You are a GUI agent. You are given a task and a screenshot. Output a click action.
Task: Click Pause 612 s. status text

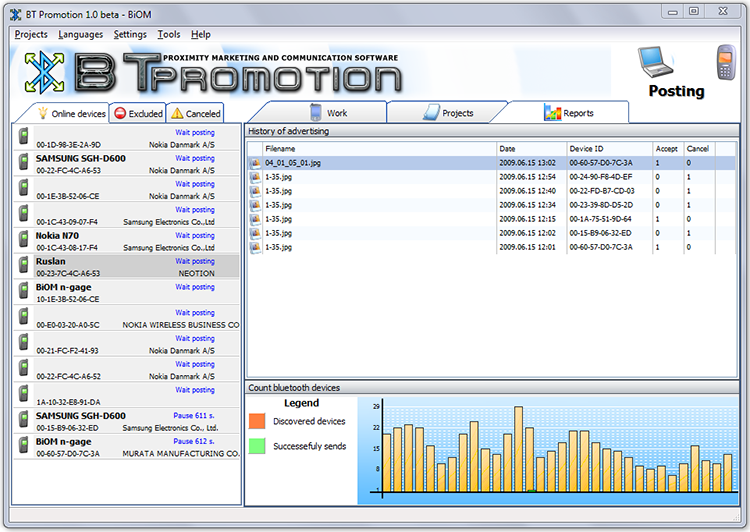point(194,441)
